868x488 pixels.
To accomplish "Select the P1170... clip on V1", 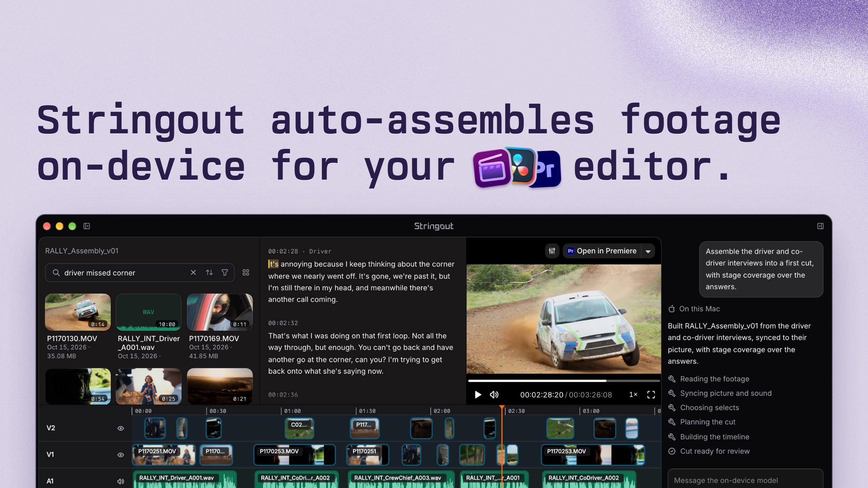I will [x=216, y=455].
